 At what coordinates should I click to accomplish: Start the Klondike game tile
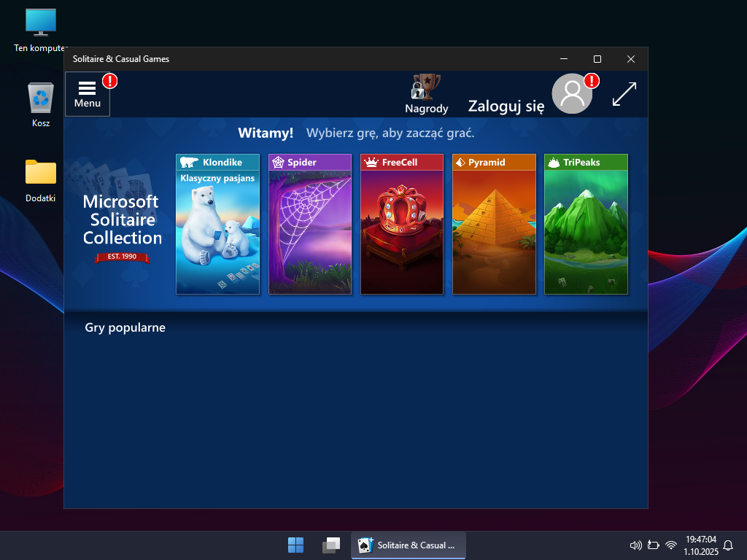click(217, 225)
